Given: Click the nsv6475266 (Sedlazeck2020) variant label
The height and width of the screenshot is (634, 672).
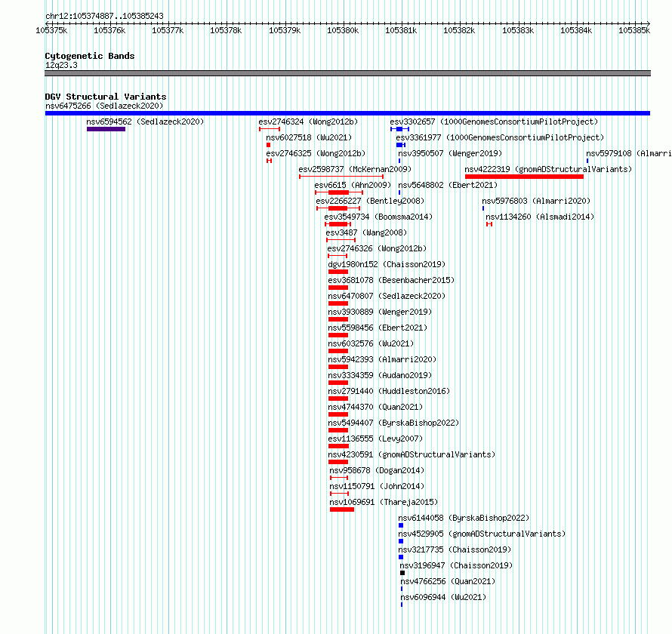Looking at the screenshot, I should (104, 106).
